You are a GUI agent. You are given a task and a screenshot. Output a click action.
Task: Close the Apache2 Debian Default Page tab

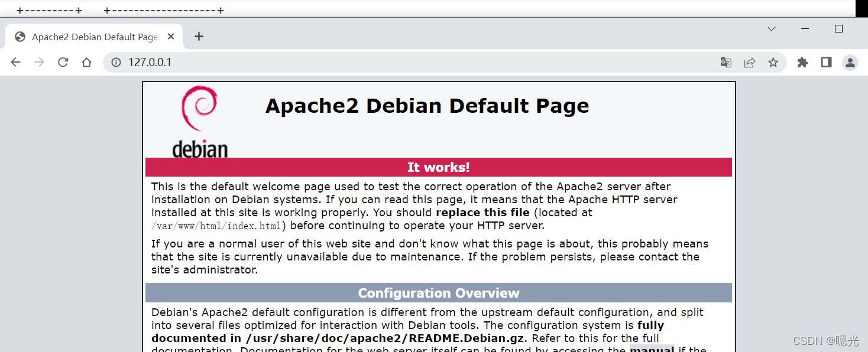pyautogui.click(x=171, y=37)
